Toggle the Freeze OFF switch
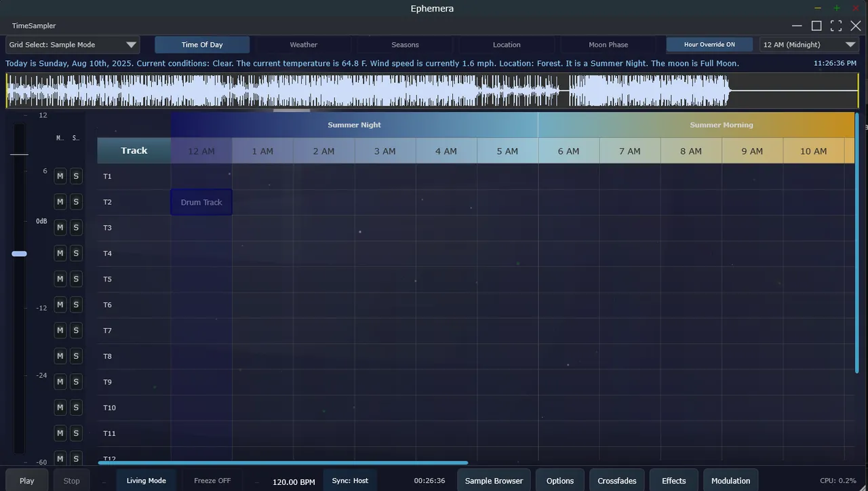 click(x=212, y=481)
